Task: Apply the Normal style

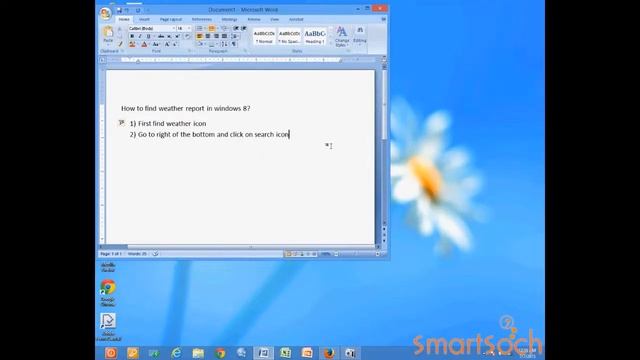Action: coord(264,36)
